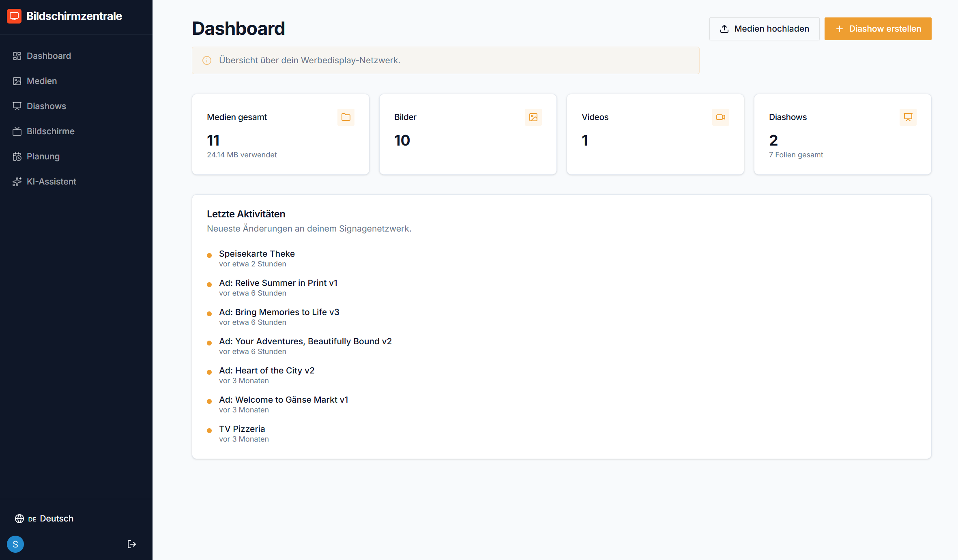Click activity Ad: Relive Summer in Print v1
Viewport: 958px width, 560px height.
(278, 283)
